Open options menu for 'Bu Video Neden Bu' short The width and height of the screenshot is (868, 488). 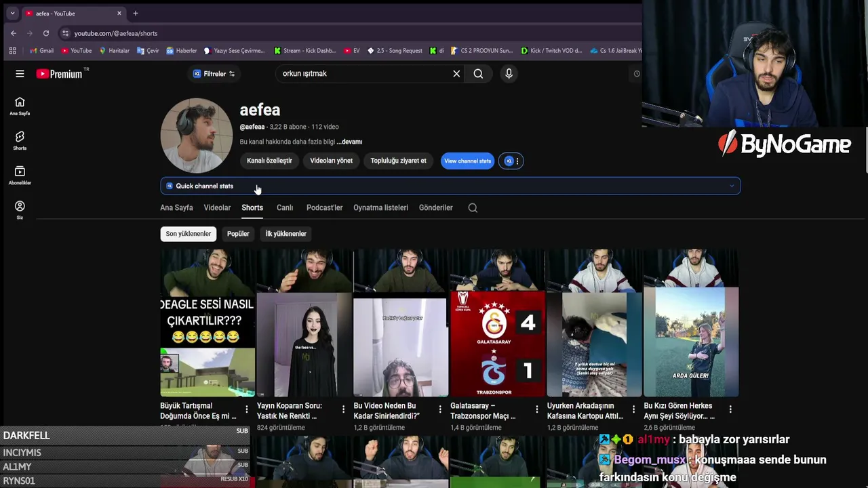pos(440,409)
